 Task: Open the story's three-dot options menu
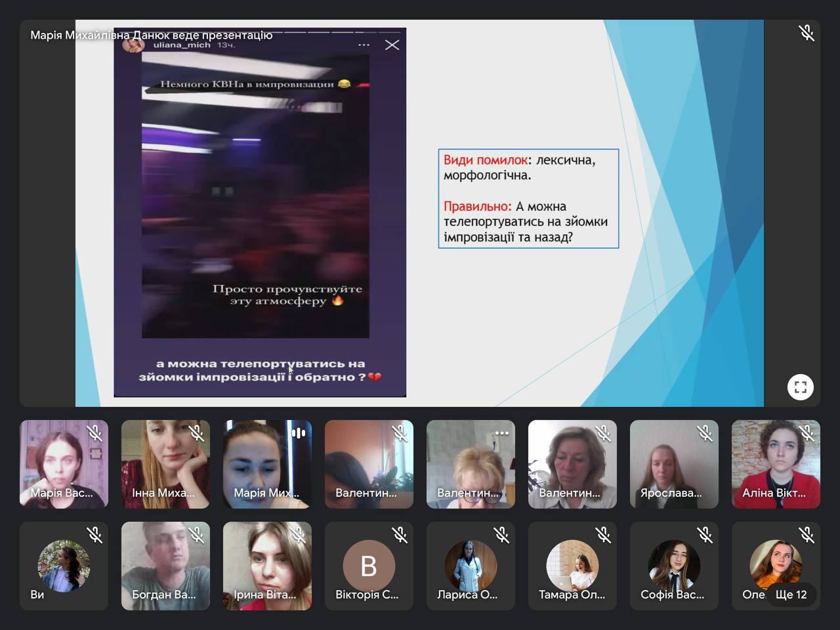coord(364,45)
